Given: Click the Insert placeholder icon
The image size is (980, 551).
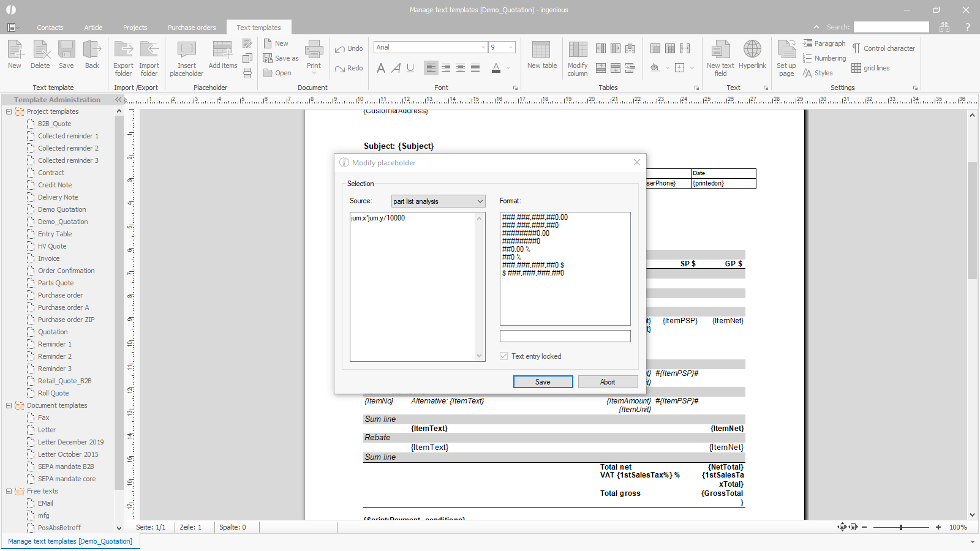Looking at the screenshot, I should tap(186, 50).
